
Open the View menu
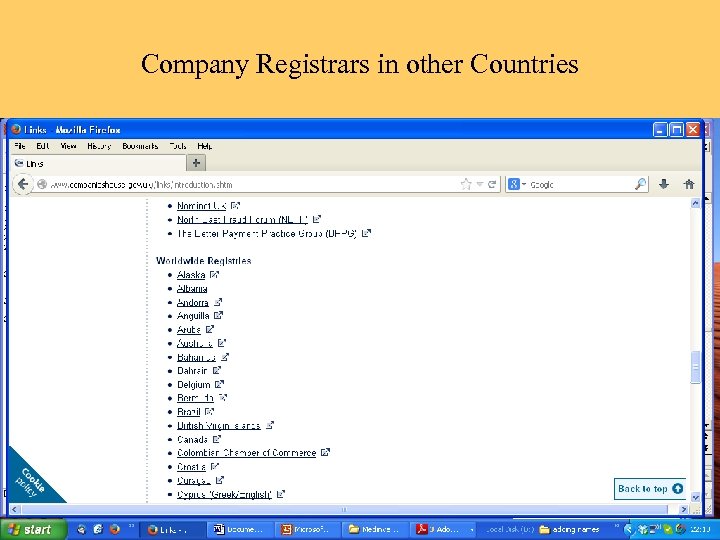tap(68, 146)
